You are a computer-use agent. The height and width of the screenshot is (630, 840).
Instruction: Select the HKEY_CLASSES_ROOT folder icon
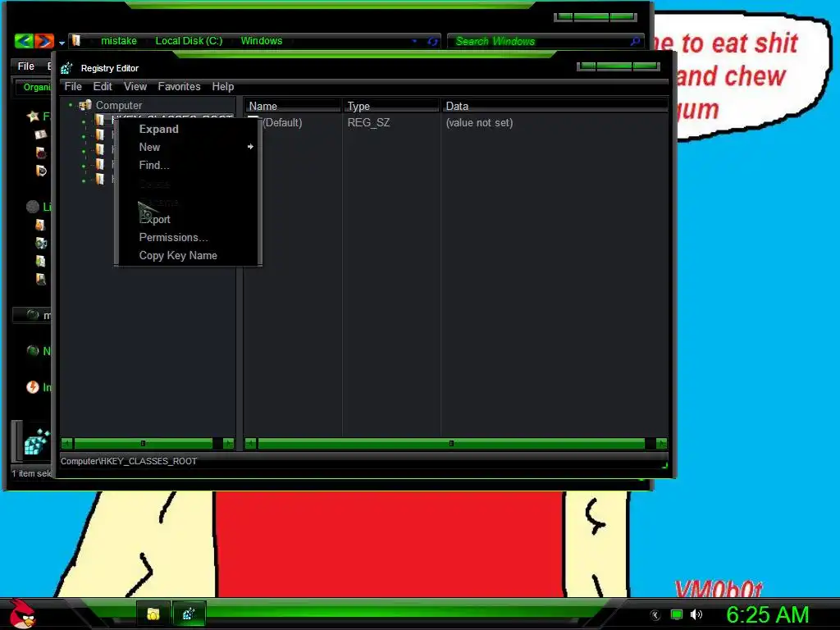coord(99,119)
